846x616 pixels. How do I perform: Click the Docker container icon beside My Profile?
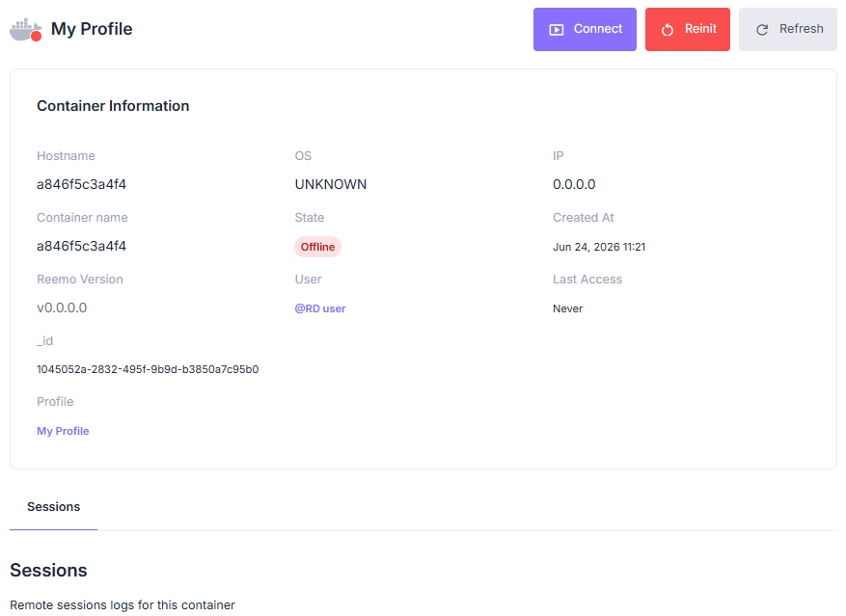coord(25,29)
